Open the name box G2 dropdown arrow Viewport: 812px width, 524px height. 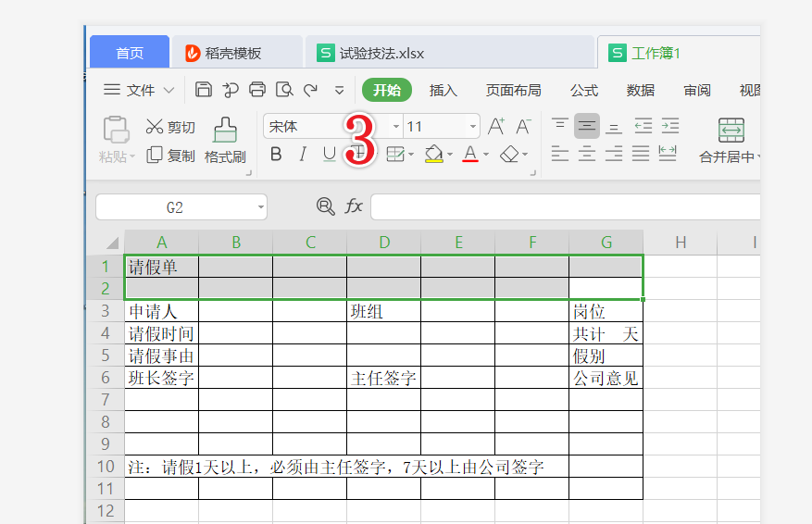[260, 207]
